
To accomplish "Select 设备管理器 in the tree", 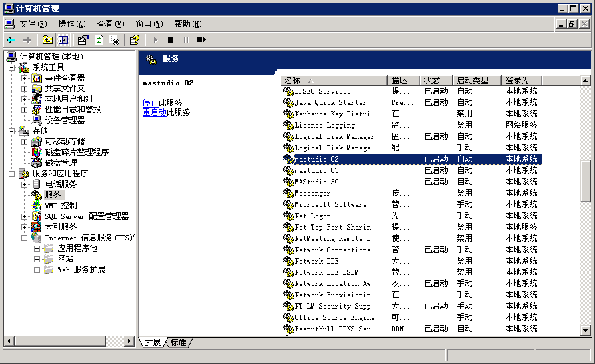I will pyautogui.click(x=64, y=120).
